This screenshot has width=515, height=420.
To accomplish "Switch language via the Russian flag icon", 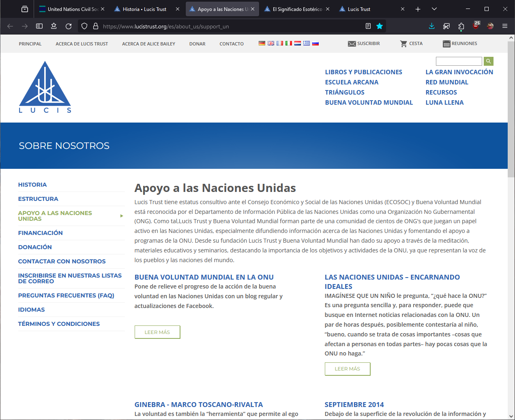I will coord(315,43).
